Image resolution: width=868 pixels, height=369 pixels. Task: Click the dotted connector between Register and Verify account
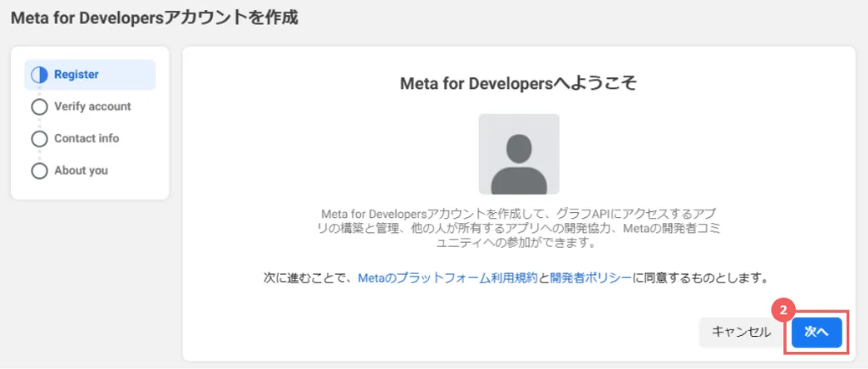click(40, 91)
